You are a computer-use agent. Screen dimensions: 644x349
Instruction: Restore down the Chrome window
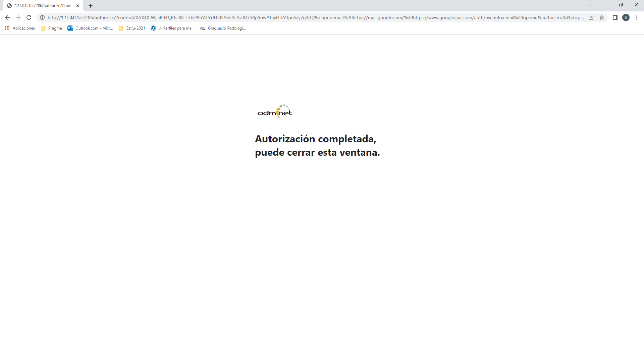tap(621, 5)
